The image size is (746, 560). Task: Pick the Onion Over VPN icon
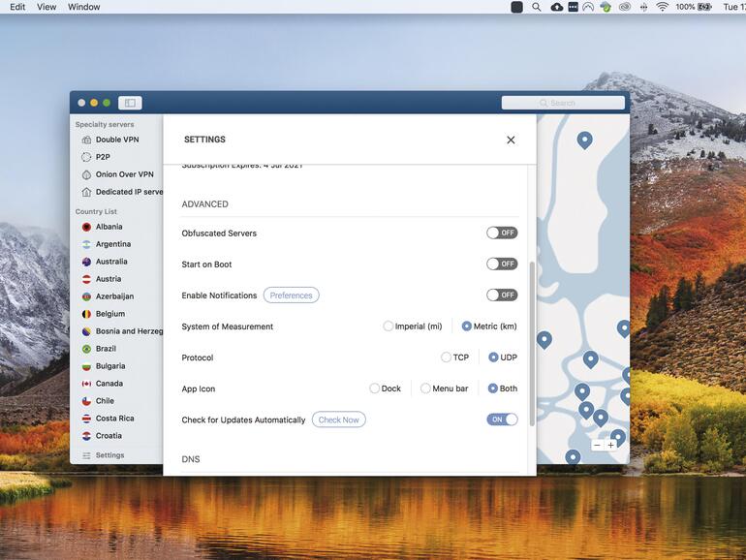point(86,174)
